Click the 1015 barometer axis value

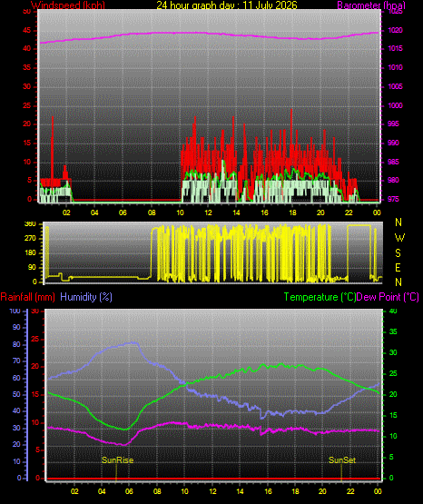[396, 48]
